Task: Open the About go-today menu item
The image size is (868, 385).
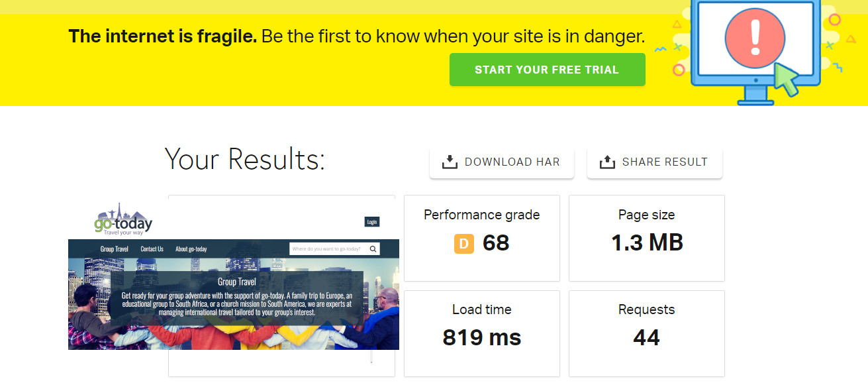Action: pyautogui.click(x=191, y=249)
